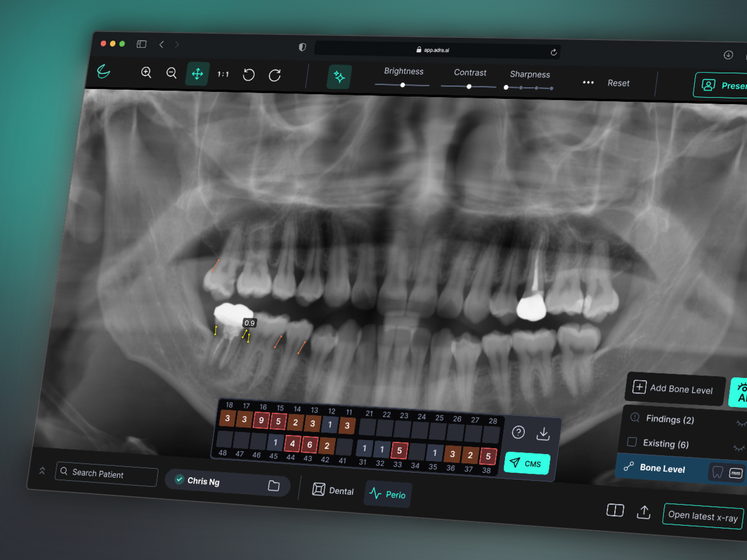Click tooth 43 value 6 cell

point(310,445)
